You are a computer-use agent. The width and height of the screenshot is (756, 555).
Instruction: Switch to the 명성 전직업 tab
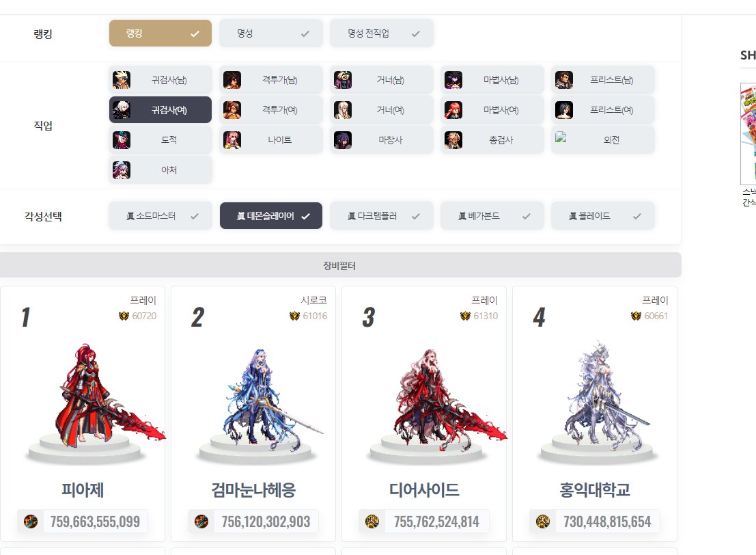click(381, 33)
